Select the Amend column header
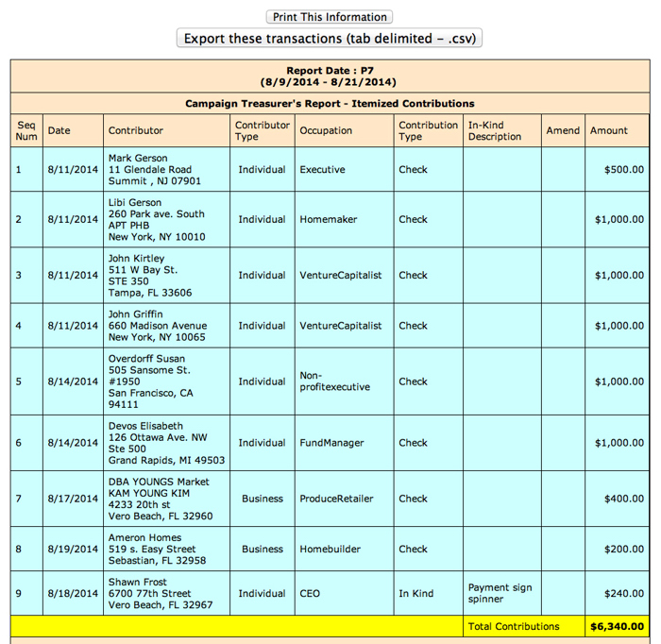This screenshot has width=661, height=644. click(563, 130)
